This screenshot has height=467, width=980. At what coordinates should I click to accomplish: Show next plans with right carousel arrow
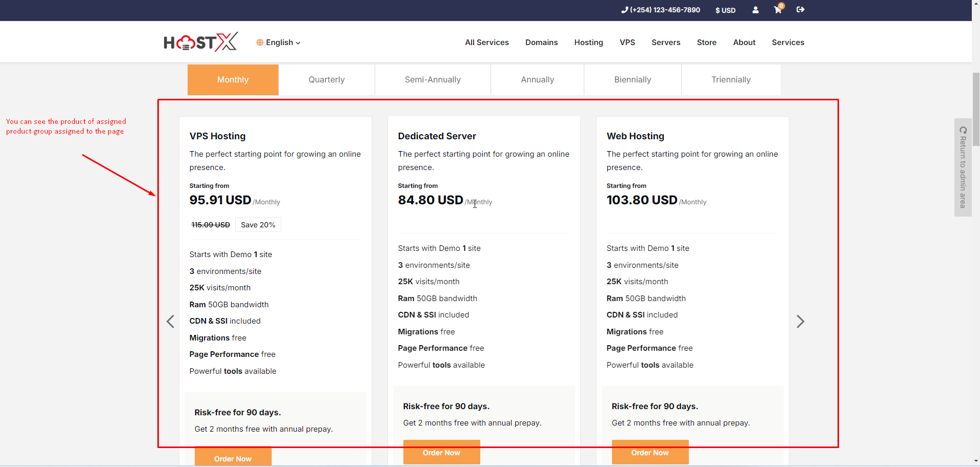(800, 322)
